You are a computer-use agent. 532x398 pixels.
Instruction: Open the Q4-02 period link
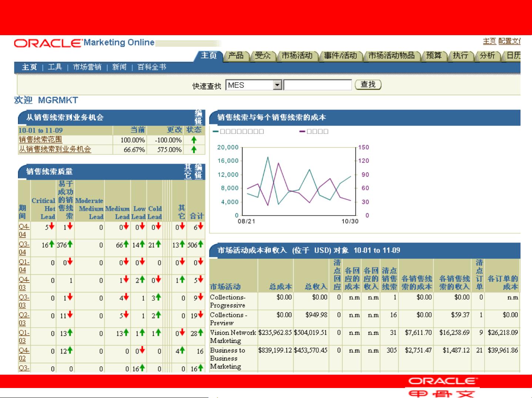[24, 354]
